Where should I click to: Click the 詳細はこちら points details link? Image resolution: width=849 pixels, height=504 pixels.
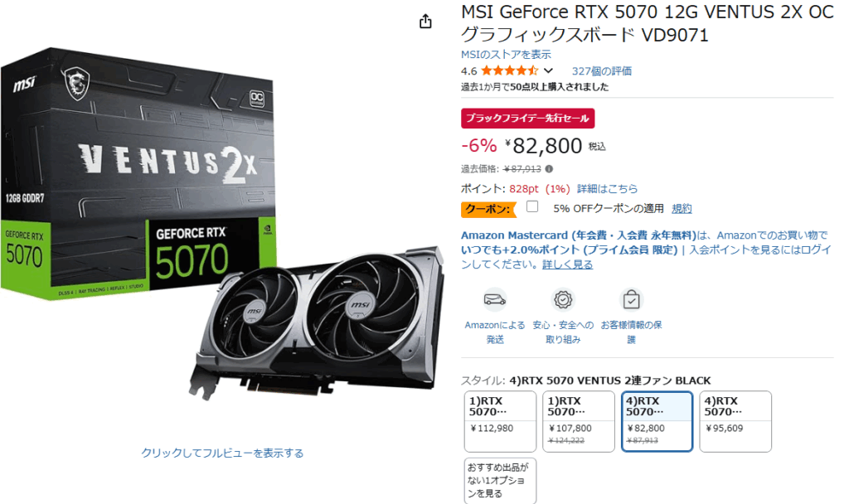pos(607,188)
